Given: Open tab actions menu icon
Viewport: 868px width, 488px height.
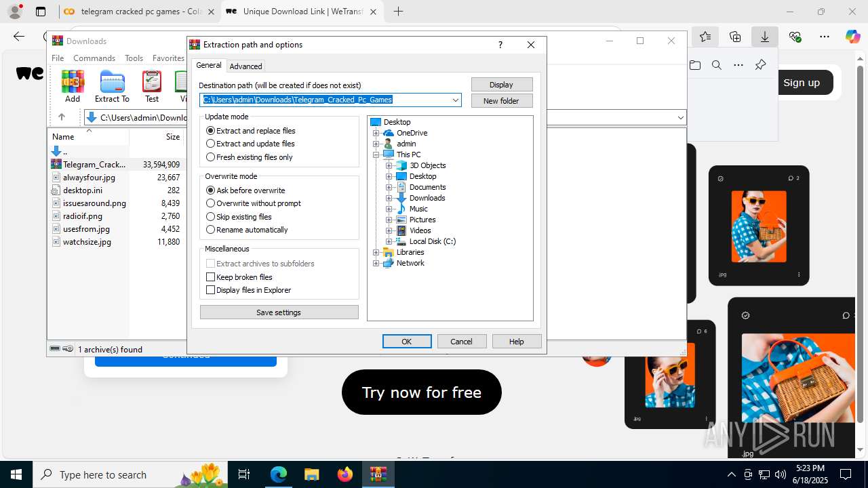Looking at the screenshot, I should pyautogui.click(x=41, y=12).
